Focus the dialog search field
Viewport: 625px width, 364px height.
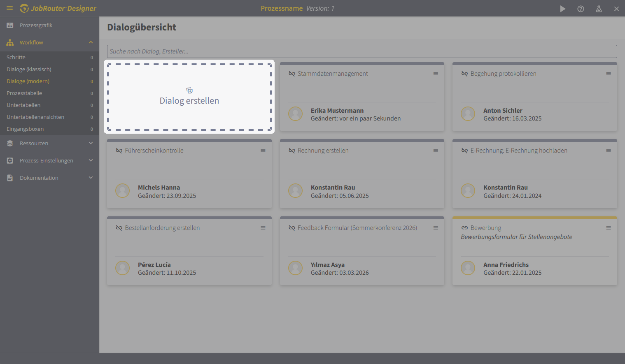coord(362,51)
